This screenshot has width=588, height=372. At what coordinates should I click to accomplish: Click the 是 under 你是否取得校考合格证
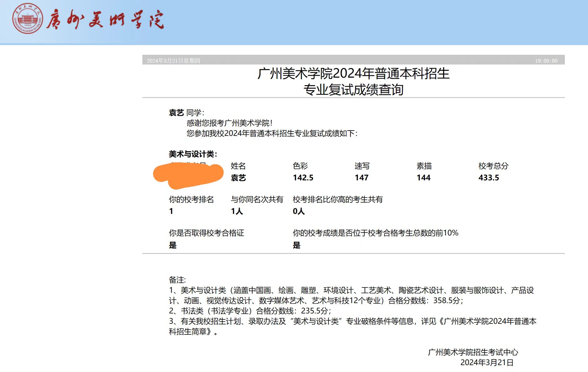coord(173,245)
